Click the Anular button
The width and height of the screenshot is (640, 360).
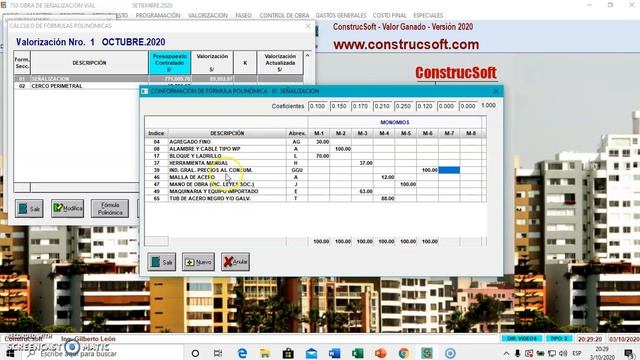(x=236, y=262)
